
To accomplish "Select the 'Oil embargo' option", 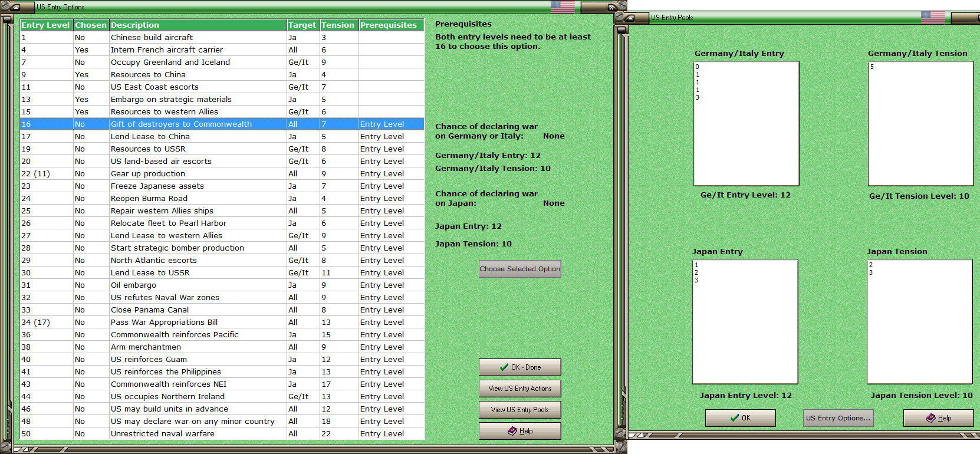I will click(222, 285).
